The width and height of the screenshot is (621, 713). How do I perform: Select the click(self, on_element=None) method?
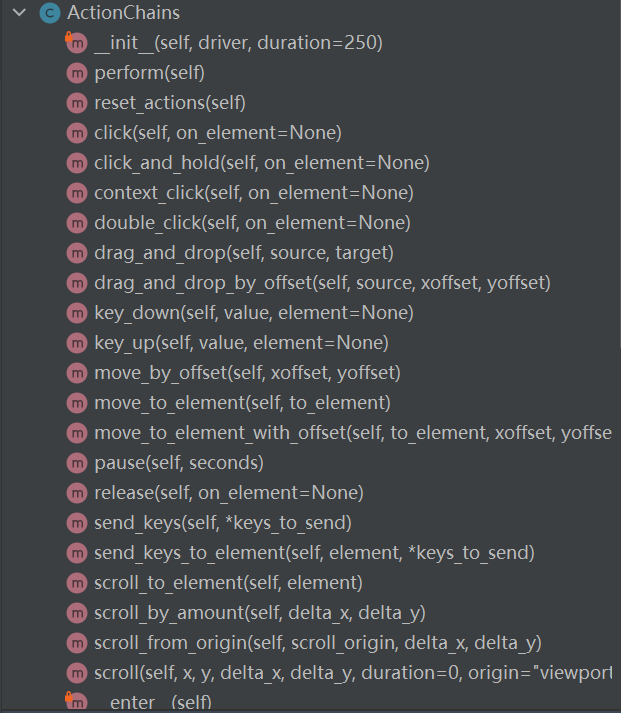click(217, 133)
